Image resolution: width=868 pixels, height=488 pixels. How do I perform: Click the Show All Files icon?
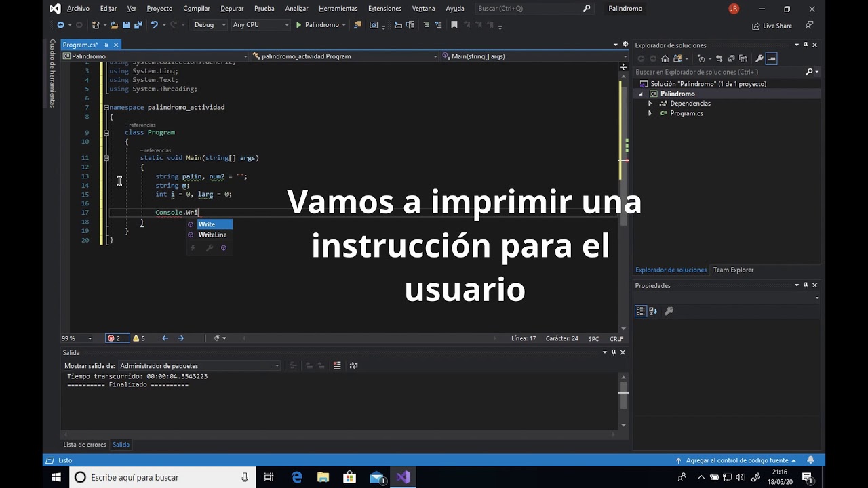pyautogui.click(x=743, y=58)
